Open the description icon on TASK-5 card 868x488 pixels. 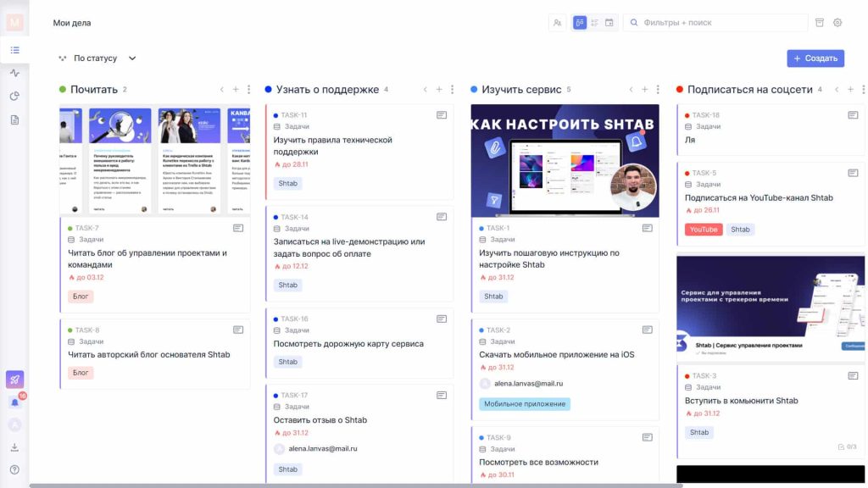853,173
